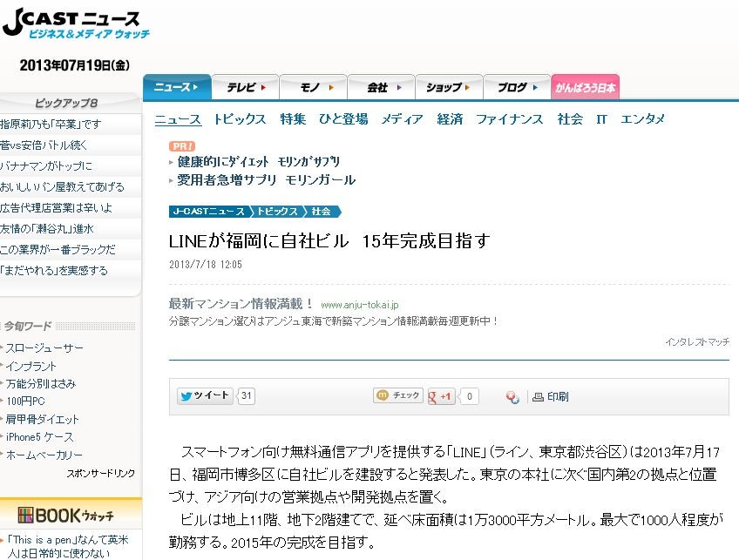Open ad headline 最新マンション情報満載！

coord(241,304)
